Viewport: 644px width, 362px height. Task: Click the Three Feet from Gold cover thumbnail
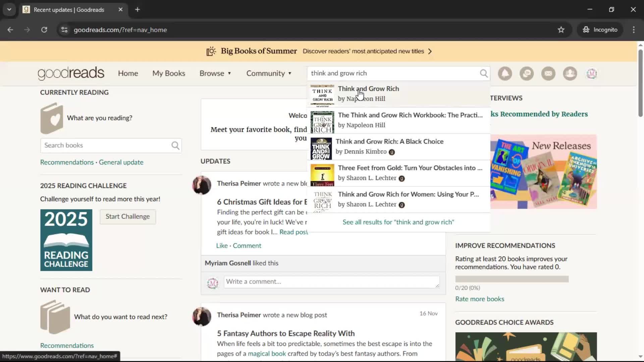pos(322,175)
